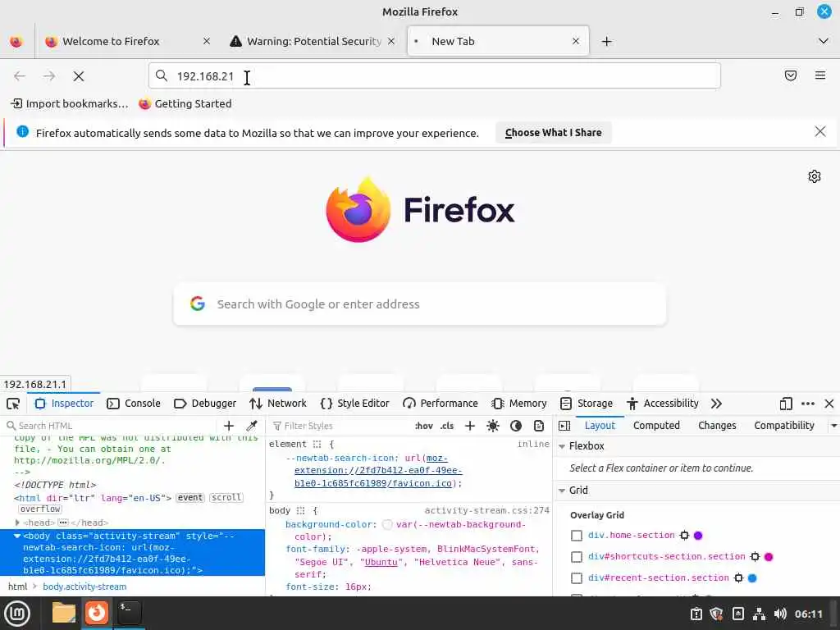Toggle print media simulation icon
Image resolution: width=840 pixels, height=630 pixels.
pos(539,426)
